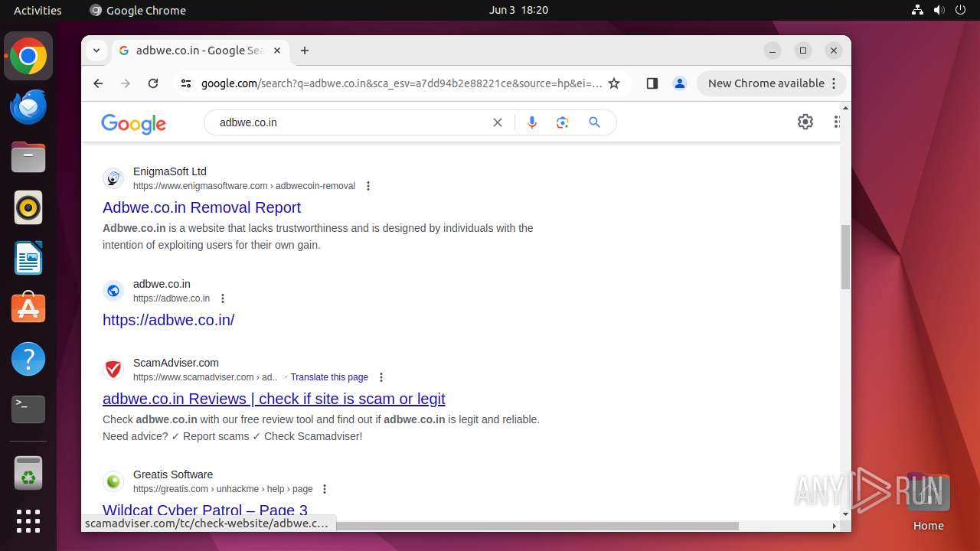Open Activities overview
The width and height of the screenshot is (980, 551).
click(38, 10)
